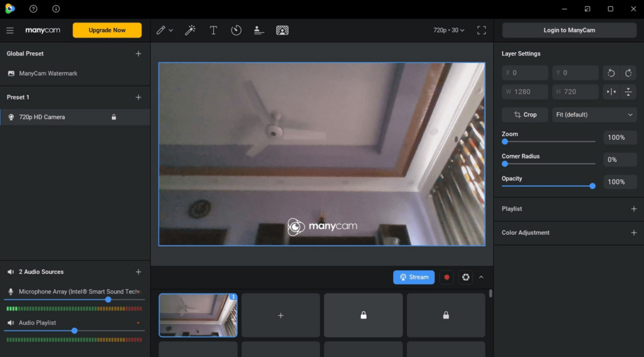Click the Preset 1 header label
644x357 pixels.
pyautogui.click(x=18, y=98)
